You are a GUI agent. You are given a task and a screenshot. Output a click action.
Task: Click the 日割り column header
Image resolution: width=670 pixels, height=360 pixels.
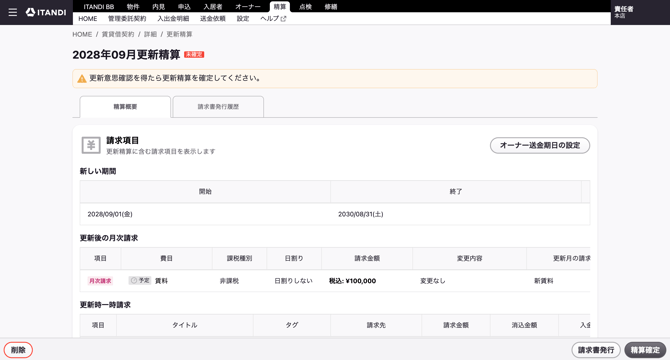point(294,258)
